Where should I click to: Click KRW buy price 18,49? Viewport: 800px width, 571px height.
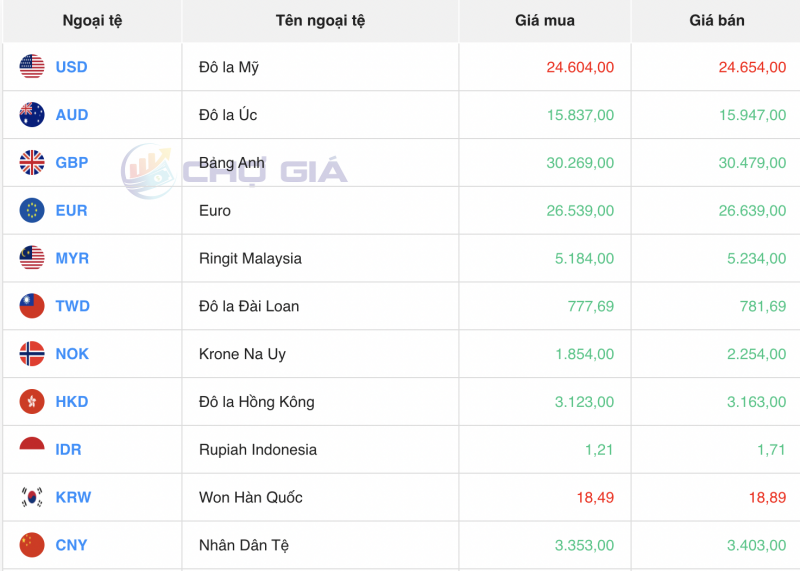coord(595,497)
